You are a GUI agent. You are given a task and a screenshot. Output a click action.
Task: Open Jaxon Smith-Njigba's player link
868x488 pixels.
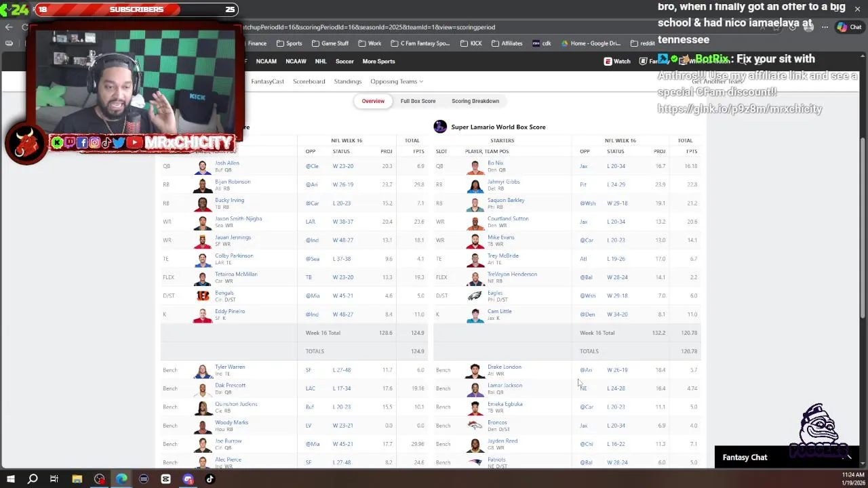(238, 218)
